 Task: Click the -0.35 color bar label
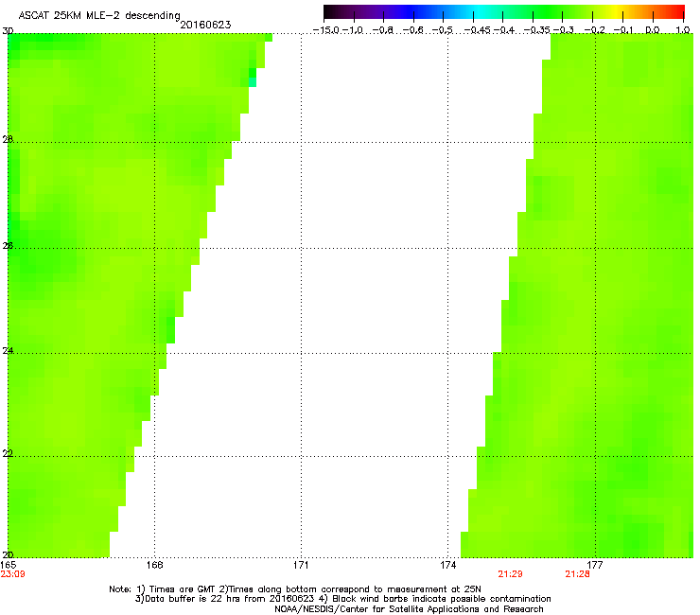pyautogui.click(x=536, y=30)
